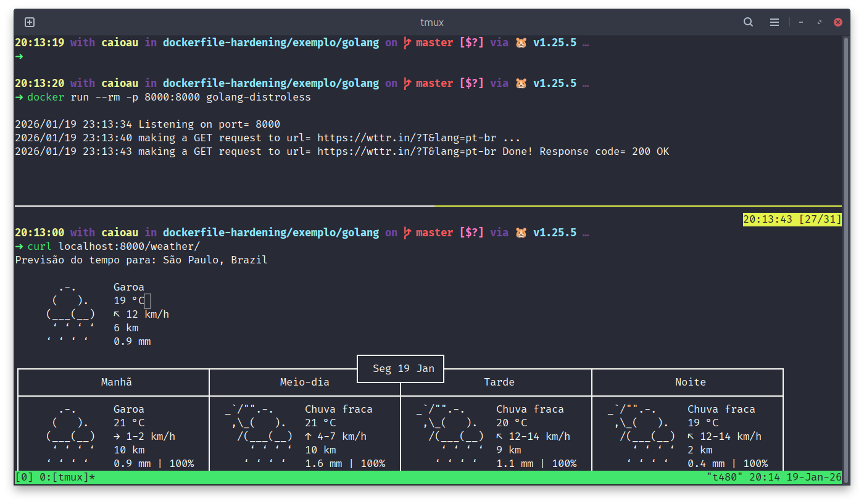
Task: Close the tmux terminal window
Action: coord(838,22)
